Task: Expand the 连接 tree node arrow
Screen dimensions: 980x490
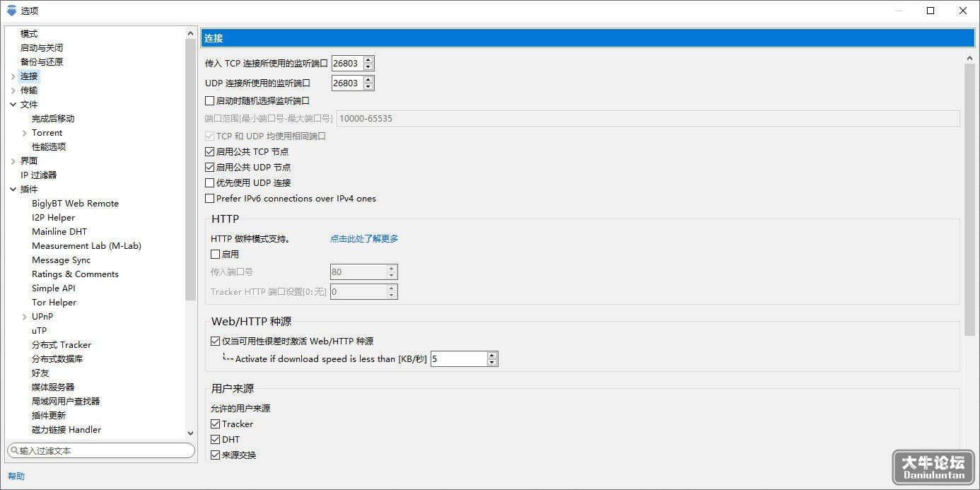Action: click(x=13, y=76)
